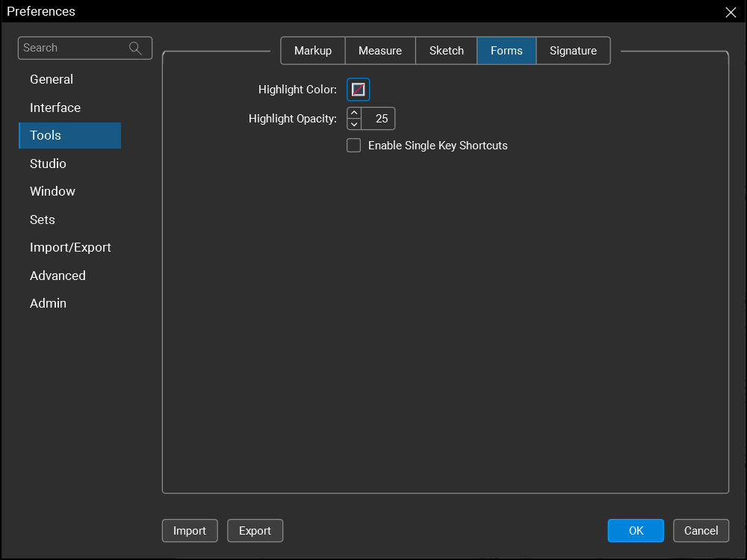
Task: Show the Advanced preferences section
Action: 58,276
